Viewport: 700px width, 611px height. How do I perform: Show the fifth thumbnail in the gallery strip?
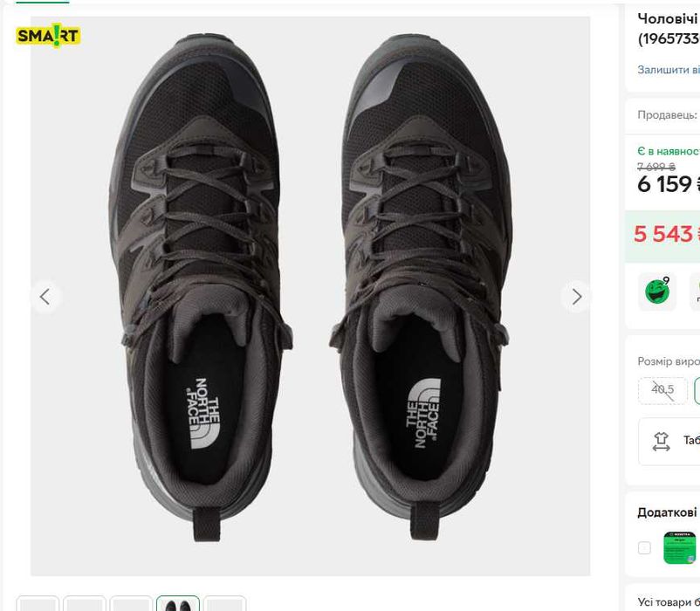point(225,604)
